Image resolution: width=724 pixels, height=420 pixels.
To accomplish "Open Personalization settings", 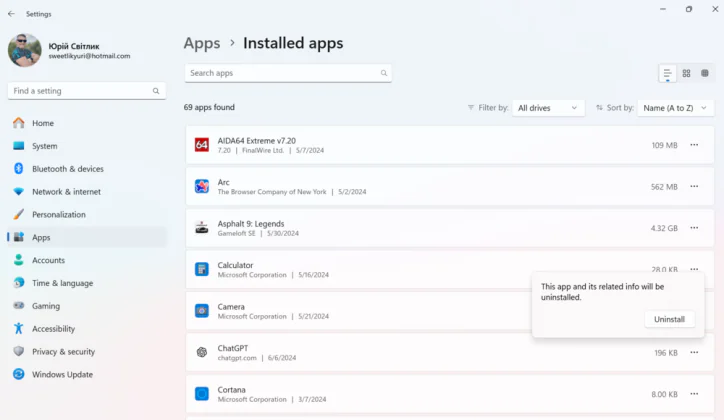I will [x=87, y=215].
